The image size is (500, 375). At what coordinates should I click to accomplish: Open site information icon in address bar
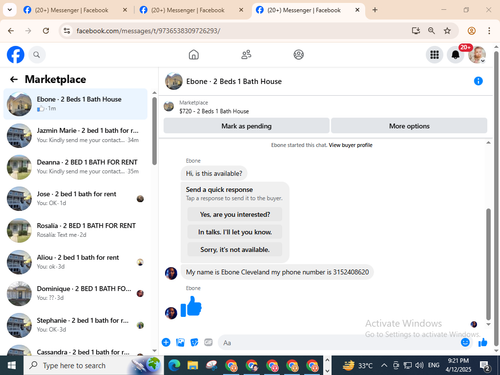pyautogui.click(x=67, y=31)
